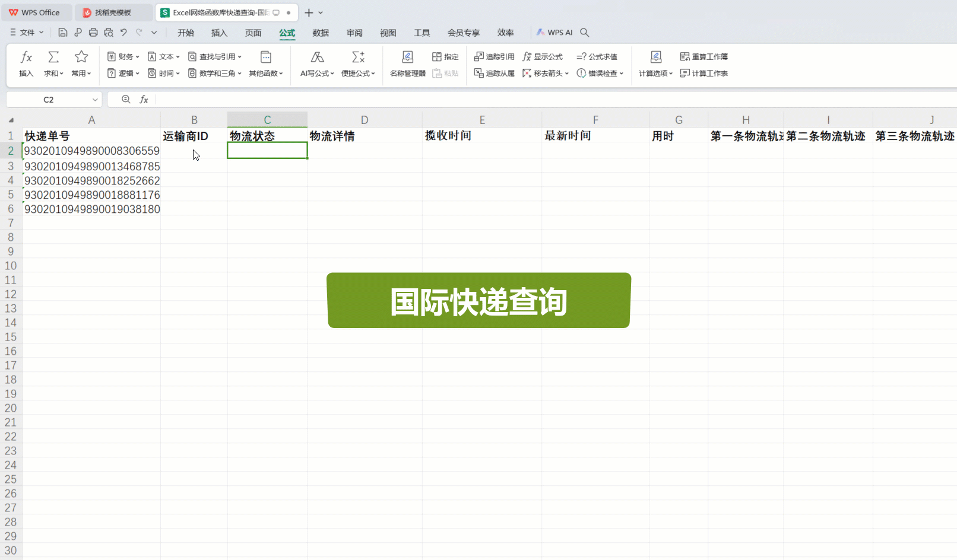Click the select-all corner triangle of the sheet
Viewport: 957px width, 560px height.
pos(11,120)
